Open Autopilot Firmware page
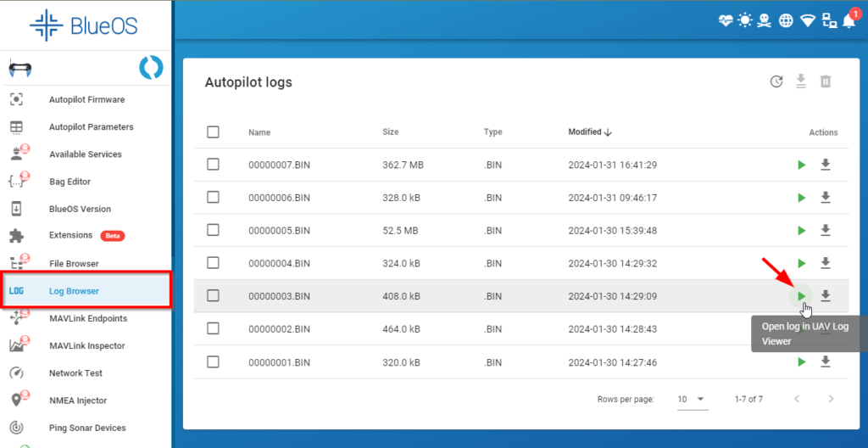 pos(86,100)
